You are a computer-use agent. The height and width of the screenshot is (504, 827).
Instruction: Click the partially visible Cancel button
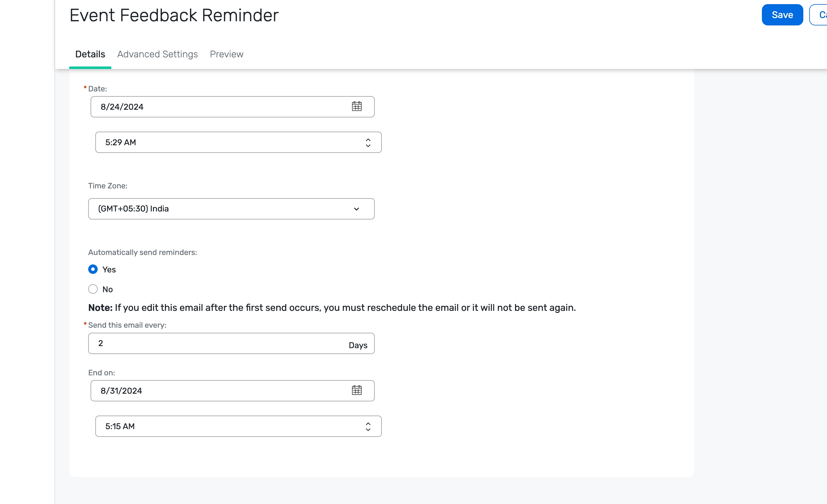(x=818, y=15)
